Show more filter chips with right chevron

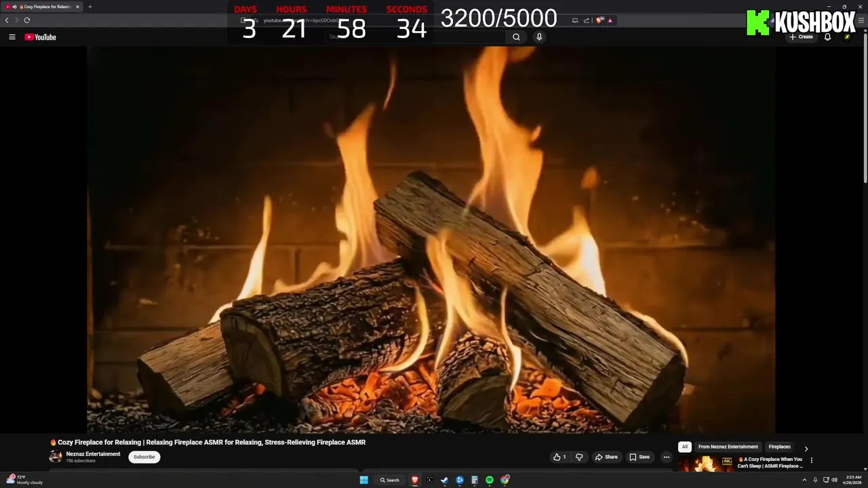(x=806, y=448)
